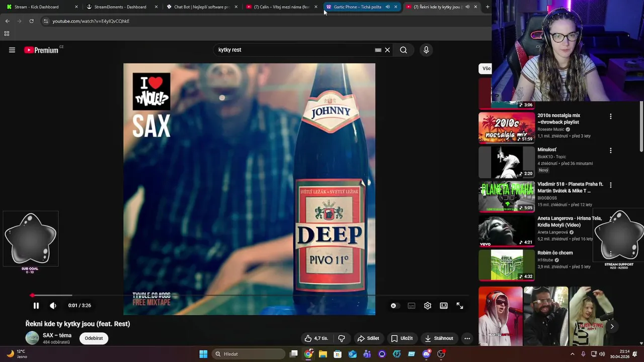Switch to the 'Chat Bot' browser tab
644x362 pixels.
coord(201,7)
